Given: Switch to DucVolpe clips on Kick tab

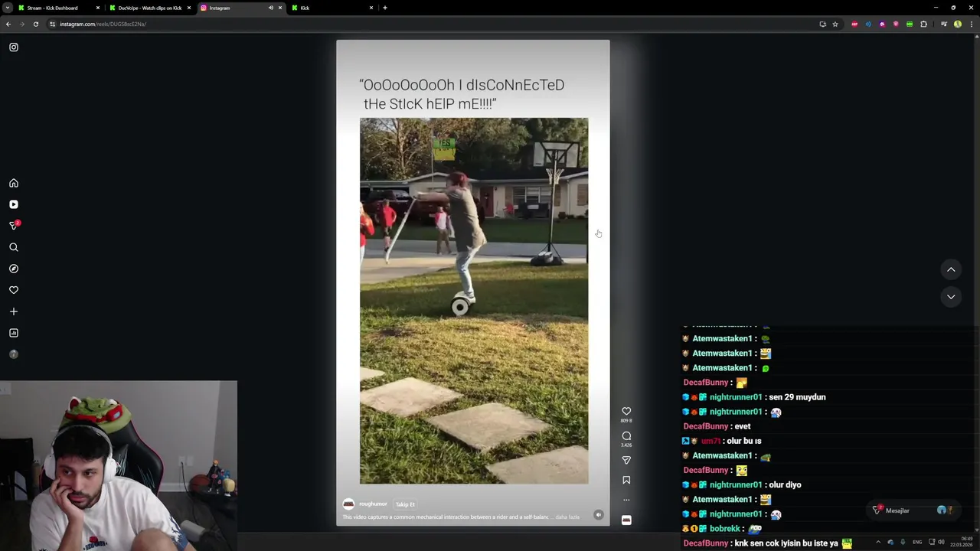Looking at the screenshot, I should coord(149,8).
